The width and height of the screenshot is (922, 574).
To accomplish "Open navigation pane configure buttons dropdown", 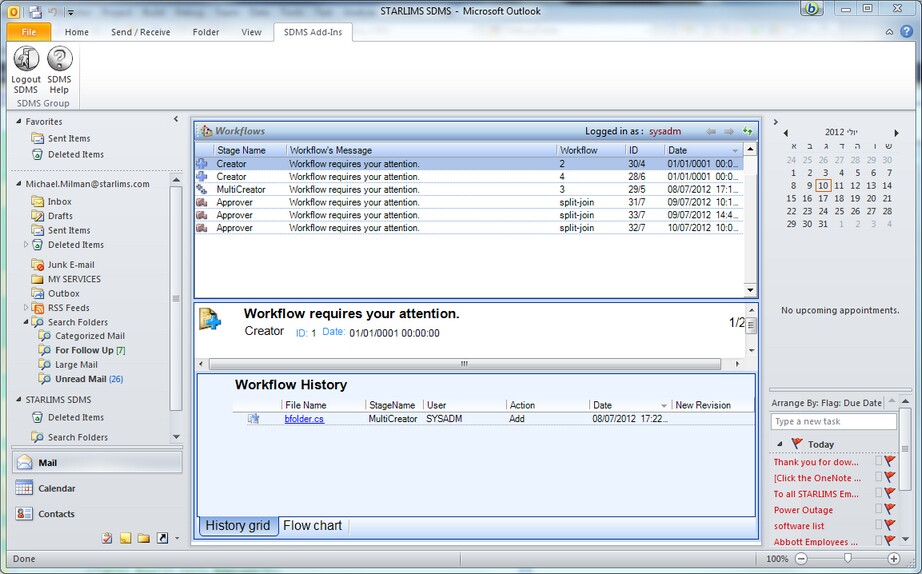I will (x=177, y=538).
